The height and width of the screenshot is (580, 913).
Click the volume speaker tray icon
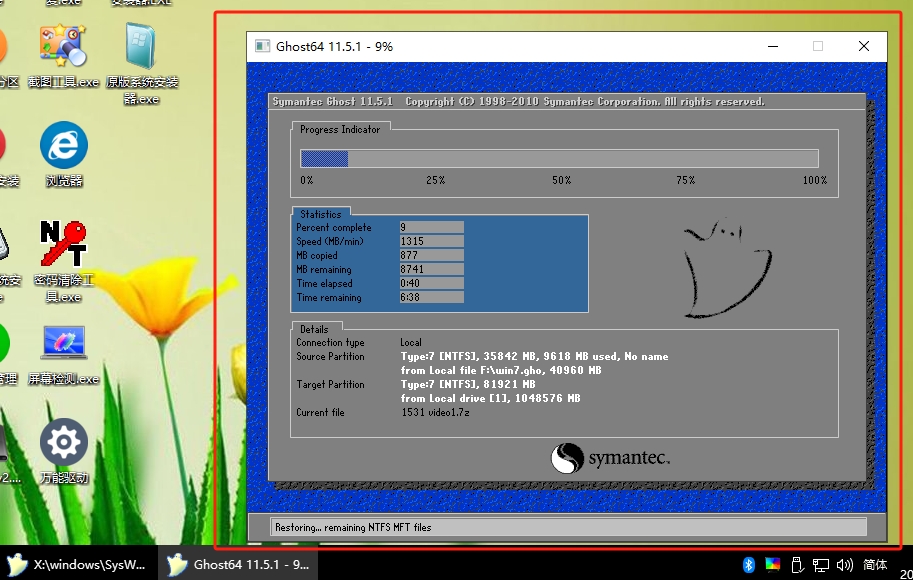coord(844,564)
